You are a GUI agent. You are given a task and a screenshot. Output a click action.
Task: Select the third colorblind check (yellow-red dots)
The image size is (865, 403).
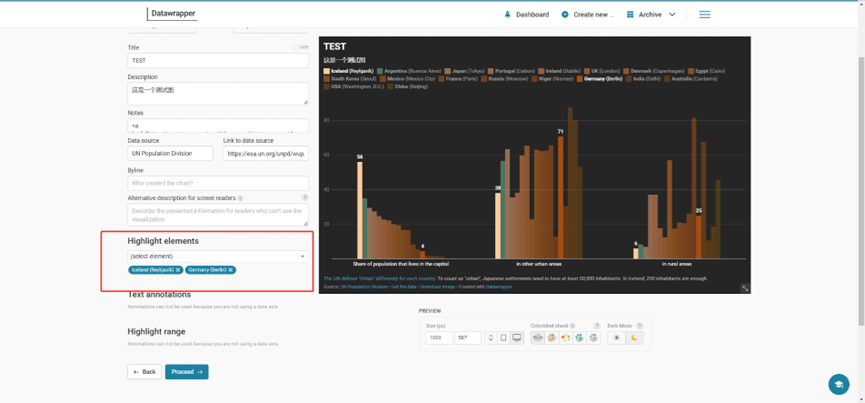pos(565,338)
